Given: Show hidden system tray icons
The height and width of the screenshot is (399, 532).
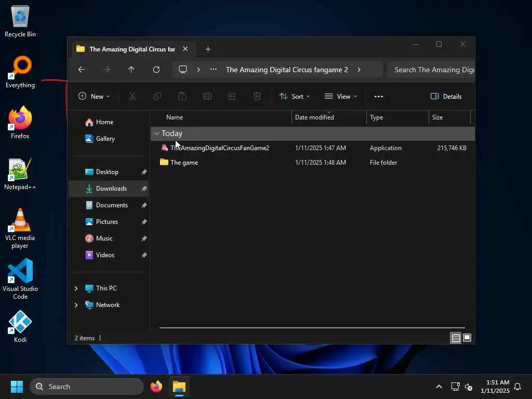Looking at the screenshot, I should point(438,387).
